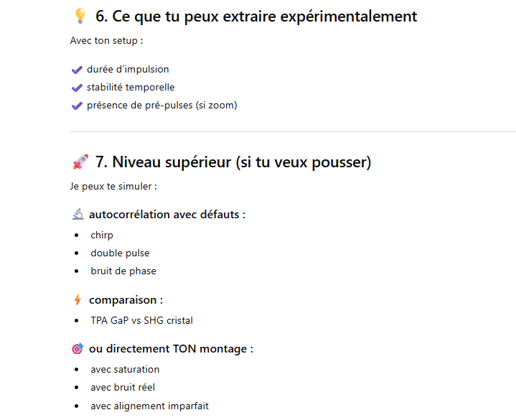
Task: Click the target emoji beside TON montage
Action: click(78, 349)
